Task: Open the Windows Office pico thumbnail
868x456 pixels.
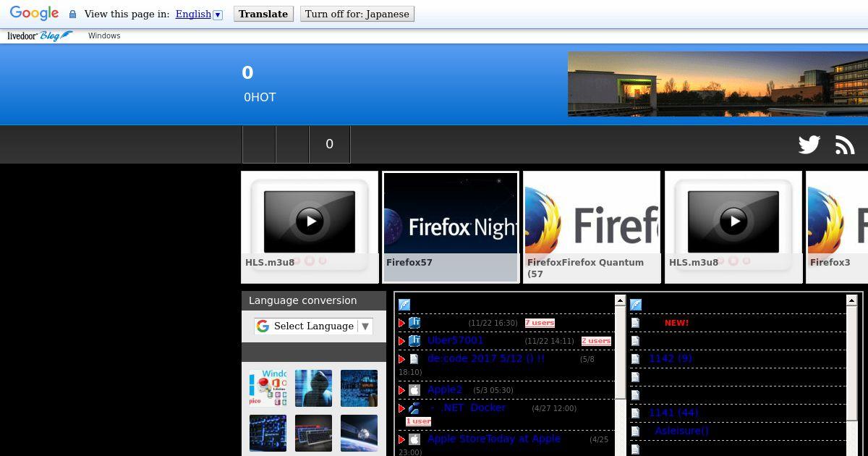Action: 268,388
